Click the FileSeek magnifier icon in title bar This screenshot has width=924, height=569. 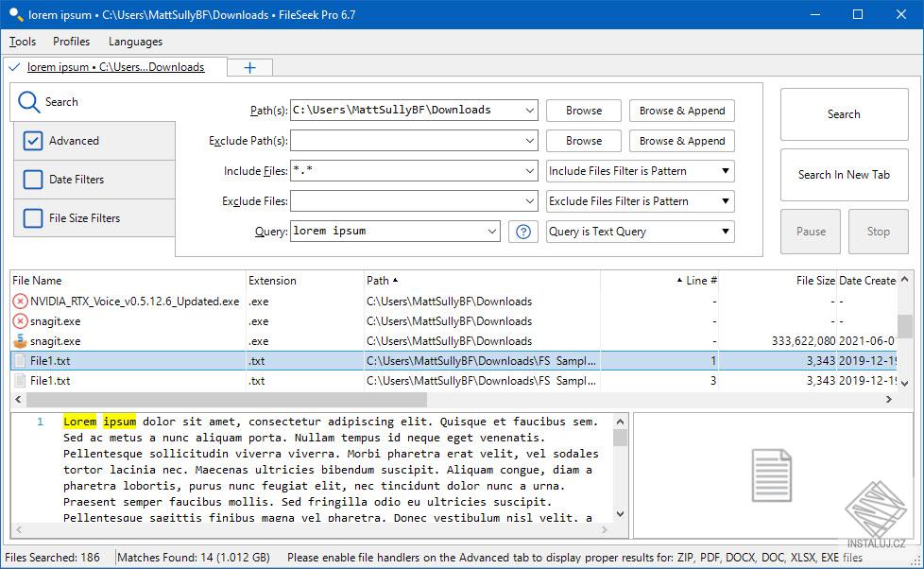click(16, 15)
